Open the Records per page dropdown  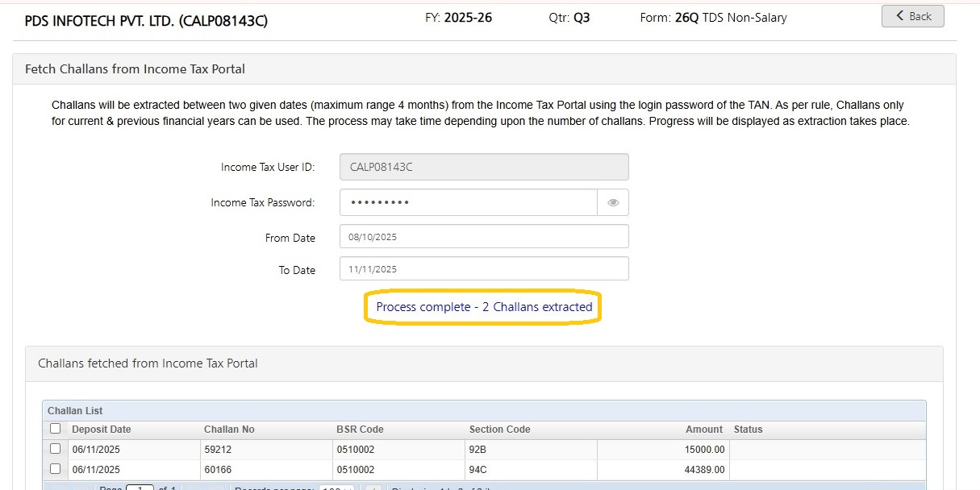[x=336, y=487]
